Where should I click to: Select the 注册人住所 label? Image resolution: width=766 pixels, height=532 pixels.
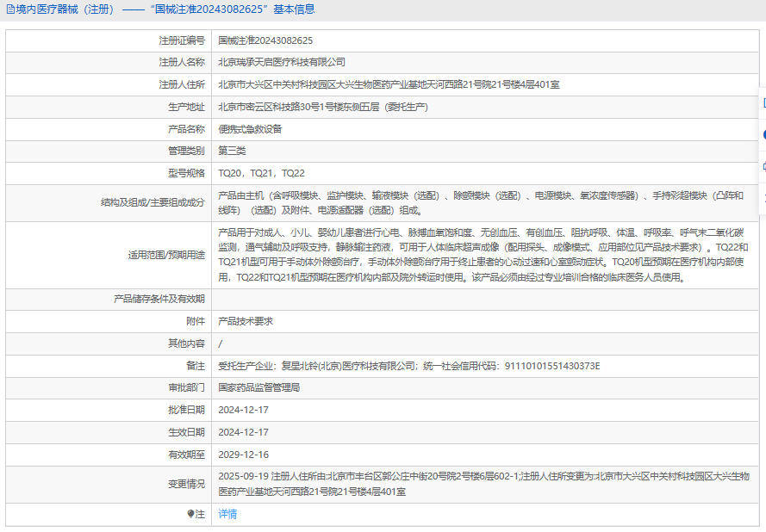click(182, 84)
